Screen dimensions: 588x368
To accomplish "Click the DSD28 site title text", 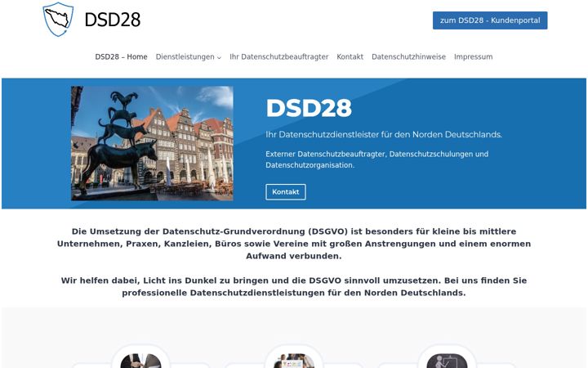I will tap(113, 20).
